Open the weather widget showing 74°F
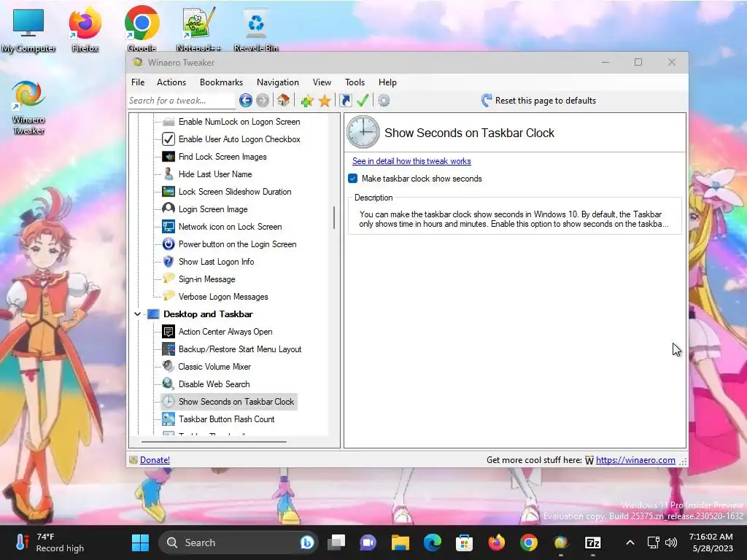Viewport: 747px width, 560px height. tap(50, 542)
